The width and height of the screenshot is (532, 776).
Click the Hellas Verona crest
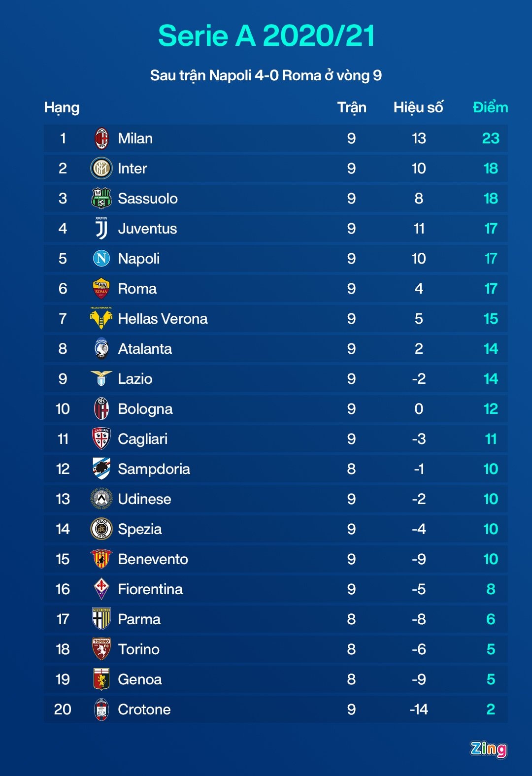101,318
